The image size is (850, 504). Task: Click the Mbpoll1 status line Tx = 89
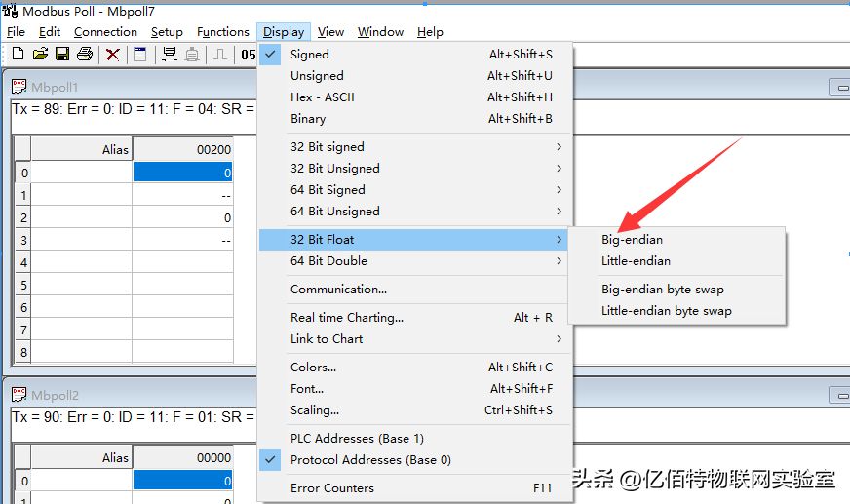(x=133, y=109)
